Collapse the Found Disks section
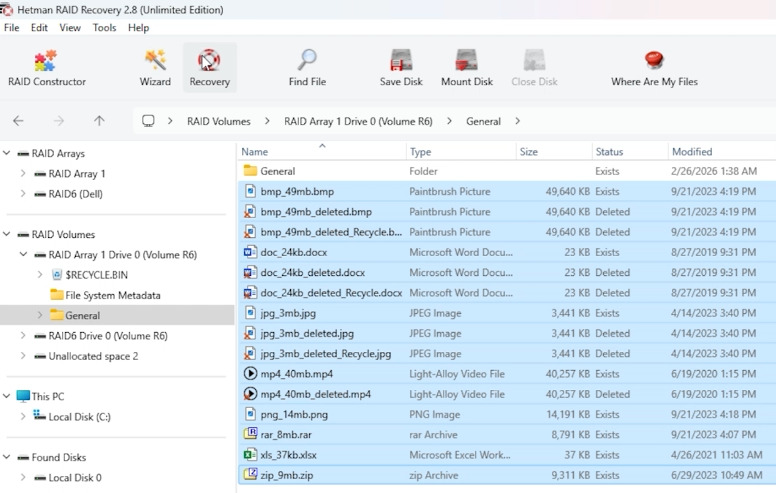This screenshot has height=493, width=776. coord(6,457)
